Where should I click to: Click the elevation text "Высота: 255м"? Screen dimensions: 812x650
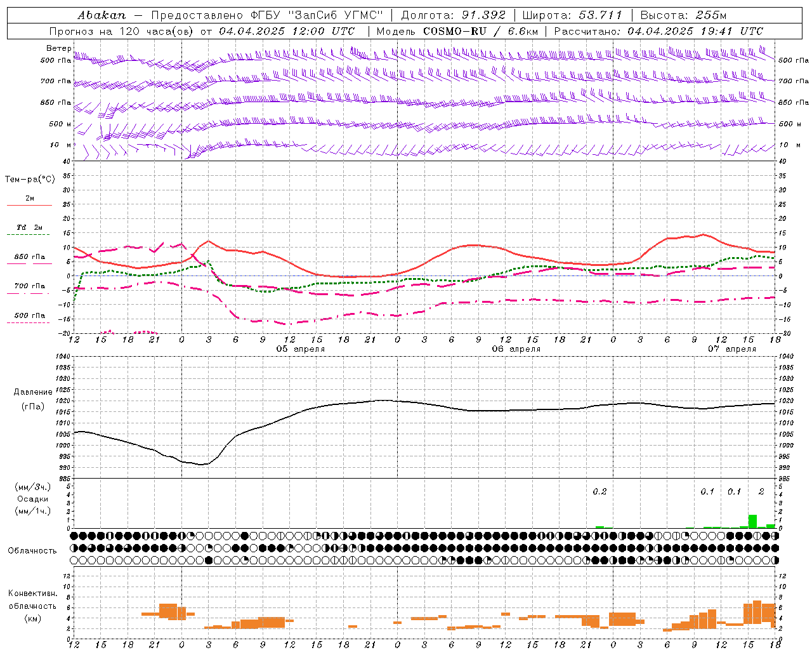click(683, 15)
